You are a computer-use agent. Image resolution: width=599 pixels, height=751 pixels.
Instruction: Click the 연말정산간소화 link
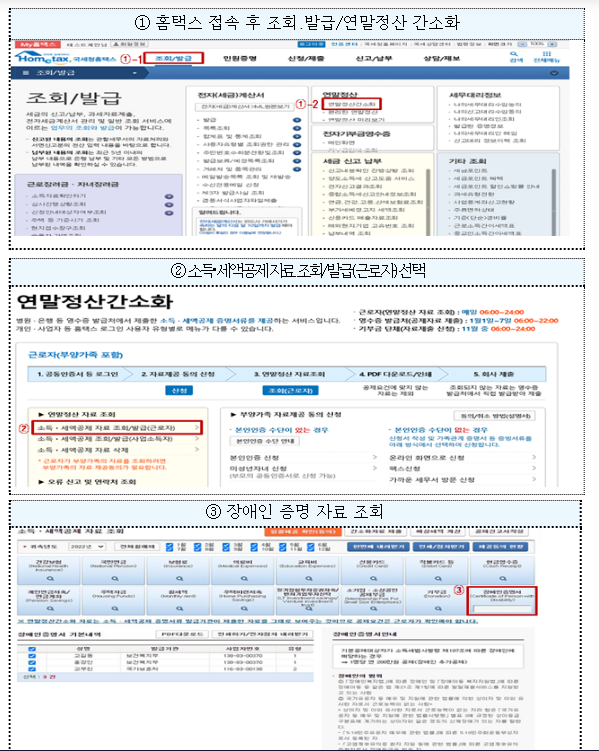(352, 104)
